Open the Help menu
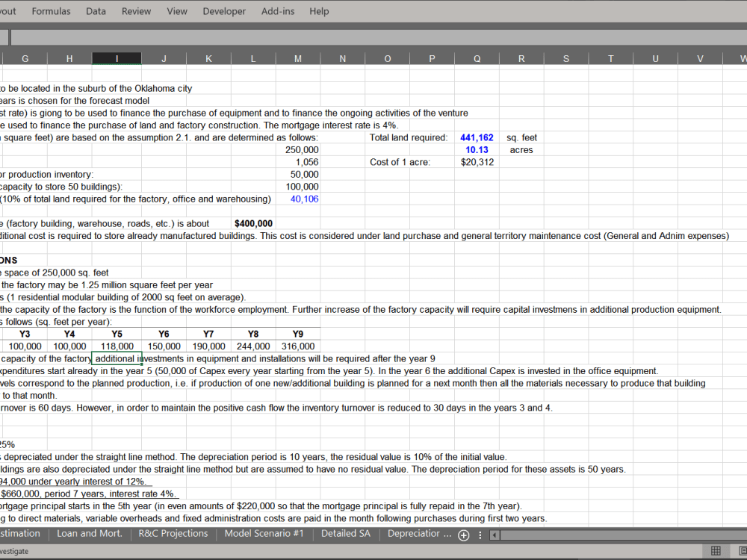The width and height of the screenshot is (747, 560). [319, 11]
